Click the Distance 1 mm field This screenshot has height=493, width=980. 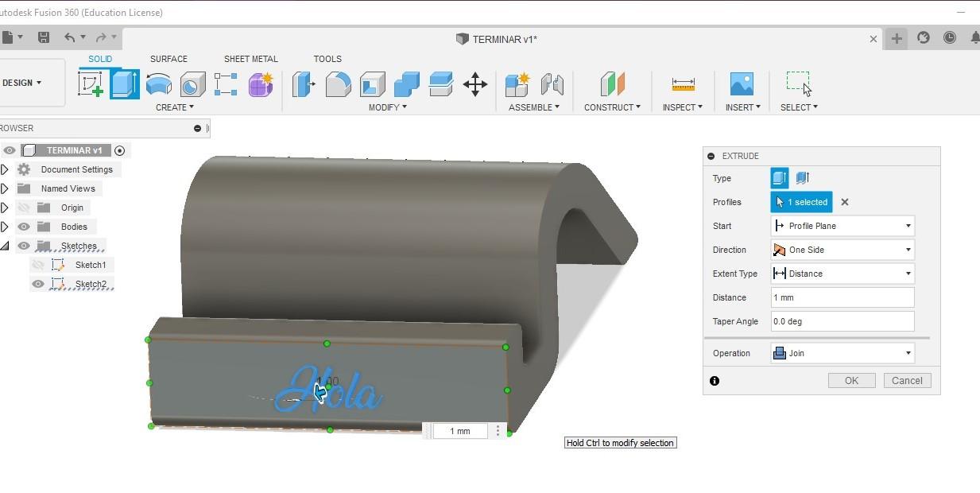pyautogui.click(x=842, y=297)
